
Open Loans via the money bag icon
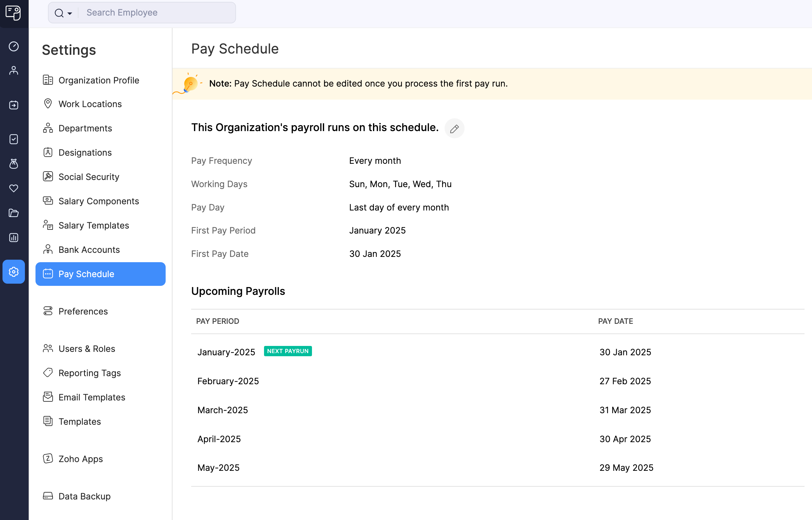[x=14, y=163]
